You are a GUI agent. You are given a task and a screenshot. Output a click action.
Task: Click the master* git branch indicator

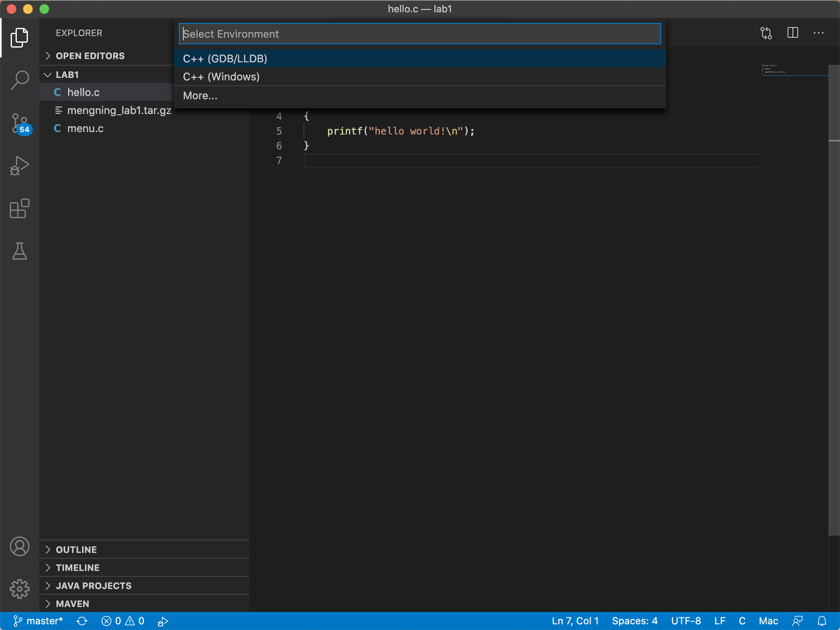tap(39, 621)
